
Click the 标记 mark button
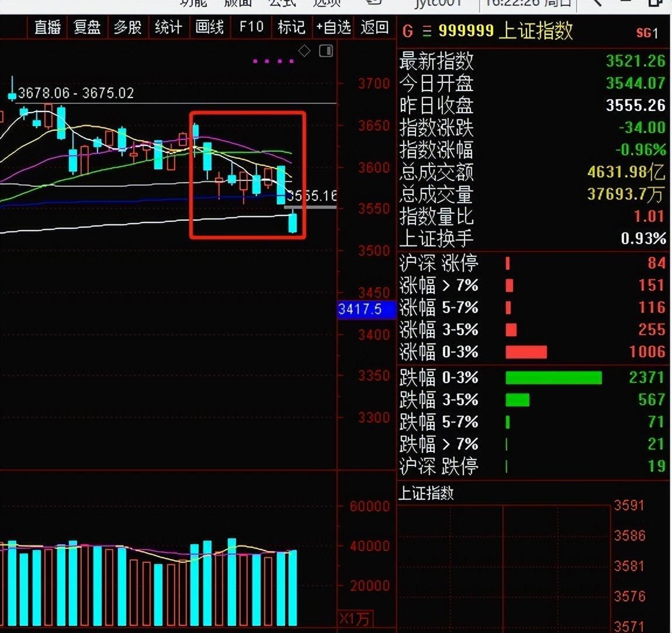(x=291, y=27)
